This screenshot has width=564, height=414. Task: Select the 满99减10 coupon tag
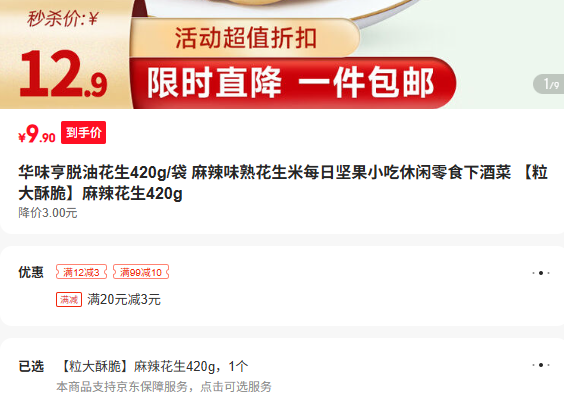coord(141,272)
